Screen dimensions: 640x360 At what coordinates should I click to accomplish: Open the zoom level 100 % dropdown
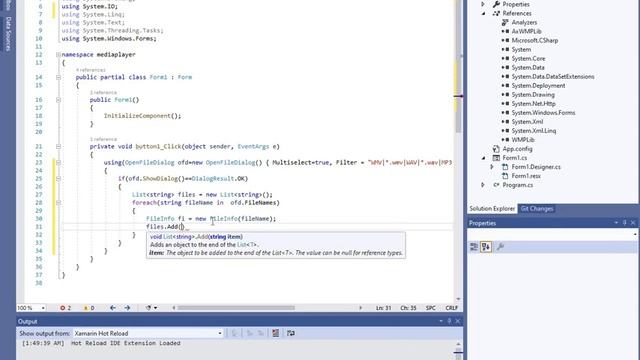[x=43, y=308]
